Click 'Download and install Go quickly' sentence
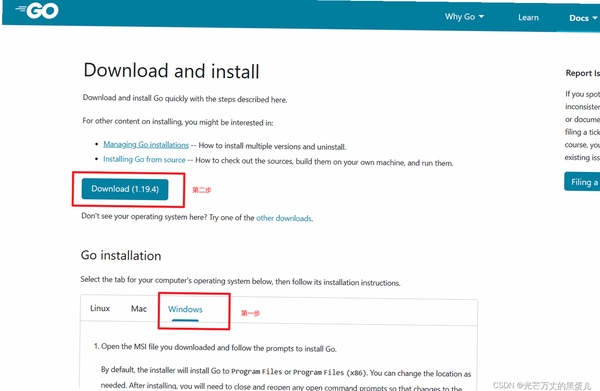 click(x=185, y=99)
